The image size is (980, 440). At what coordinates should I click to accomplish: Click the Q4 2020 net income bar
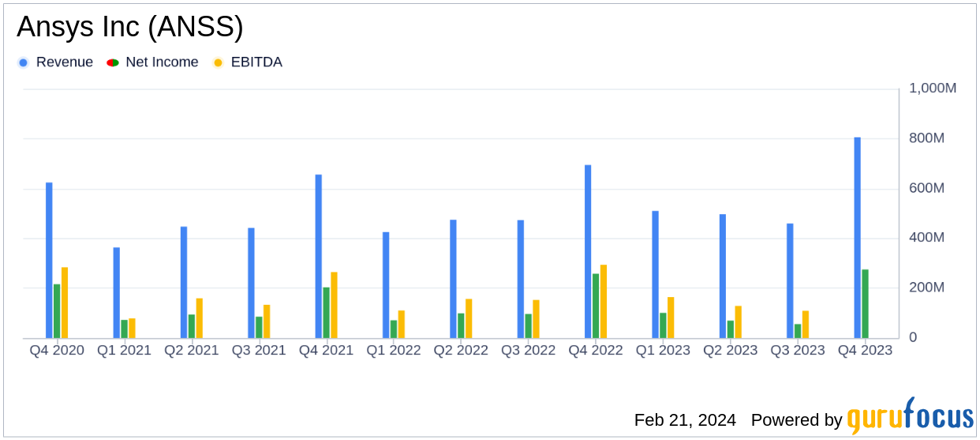point(57,311)
